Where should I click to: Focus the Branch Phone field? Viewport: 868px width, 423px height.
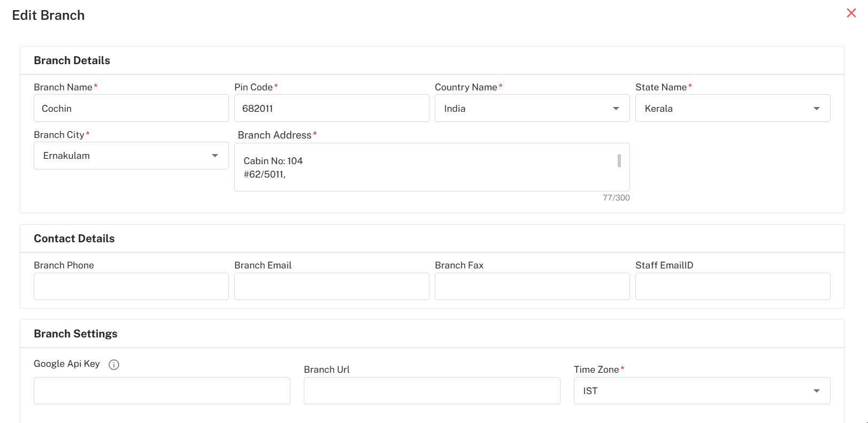click(131, 287)
